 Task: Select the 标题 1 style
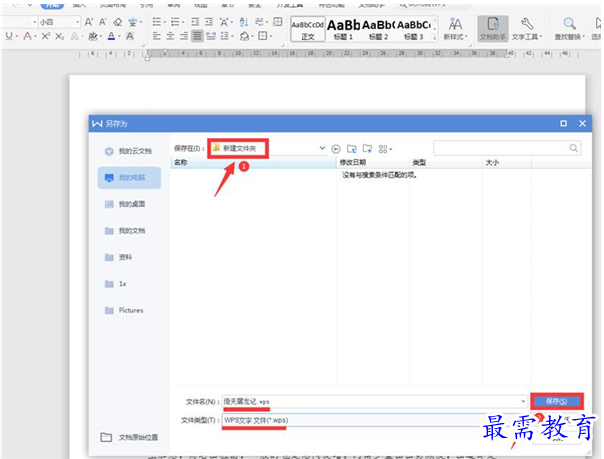click(x=343, y=29)
